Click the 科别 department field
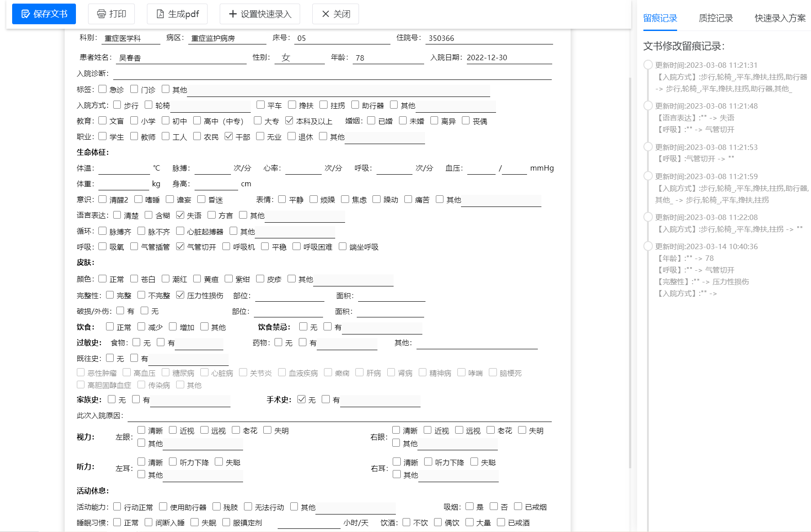Viewport: 811px width, 532px height. 131,39
